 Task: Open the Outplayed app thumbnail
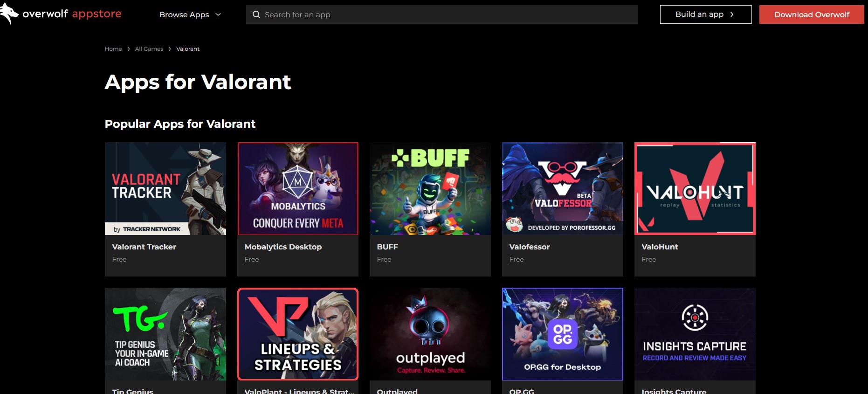tap(430, 334)
